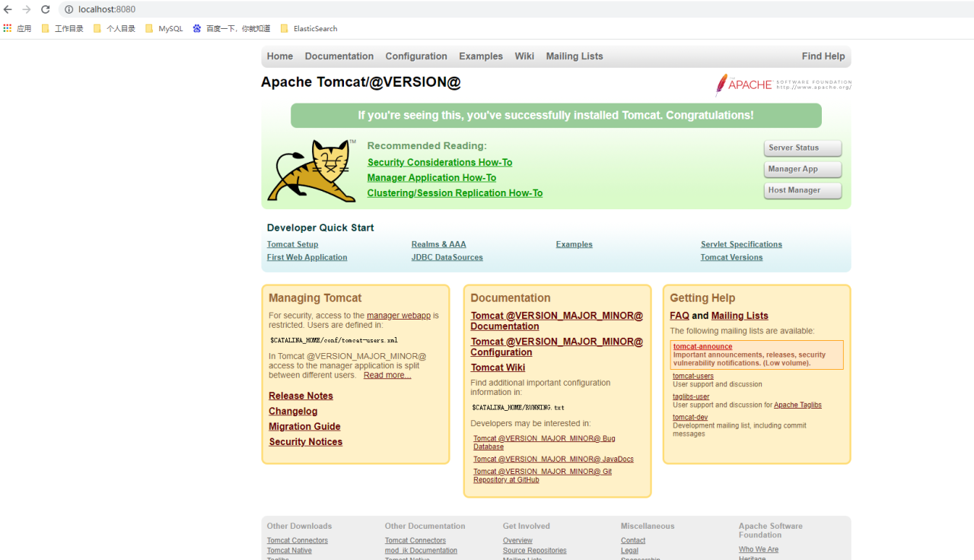Click the Apache Software Foundation logo
This screenshot has width=974, height=560.
click(783, 84)
